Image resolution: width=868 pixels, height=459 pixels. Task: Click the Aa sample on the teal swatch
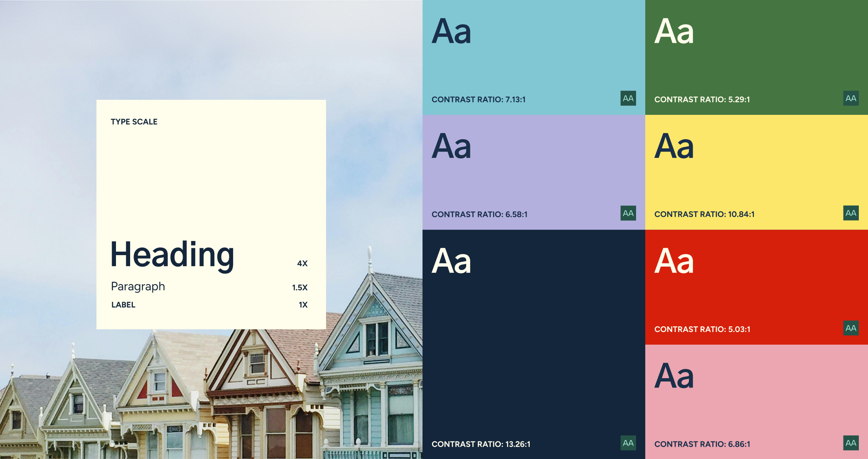(451, 31)
